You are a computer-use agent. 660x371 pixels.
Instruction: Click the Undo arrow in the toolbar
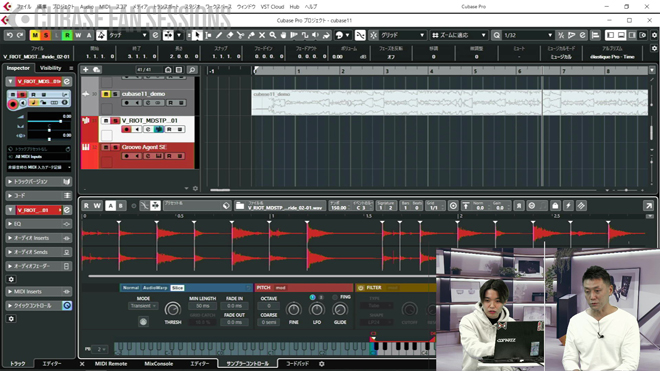click(10, 35)
